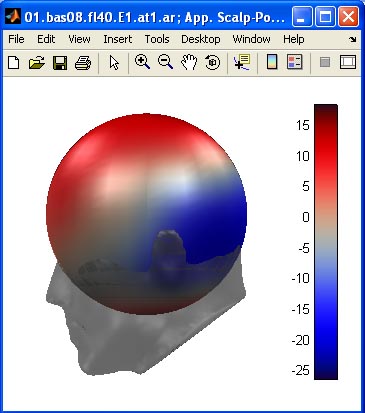365x413 pixels.
Task: Click Show Plot Tools and dock icon
Action: coord(348,62)
